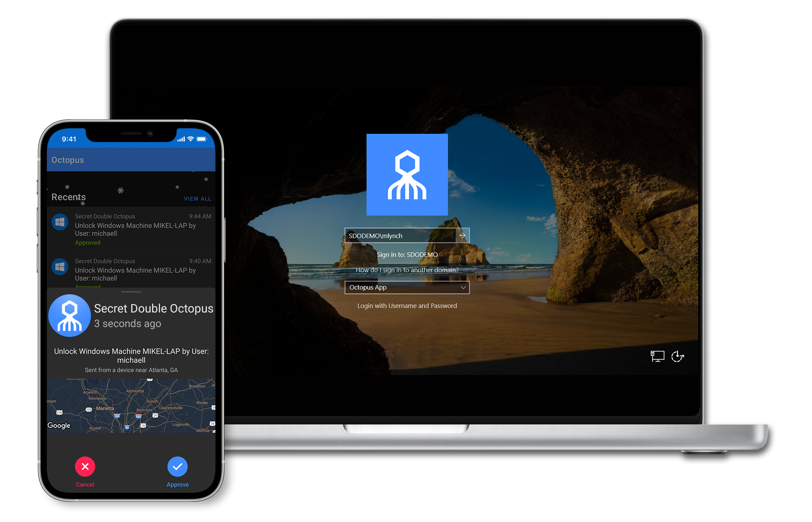This screenshot has height=522, width=812.
Task: Tap the 9:41 clock in status bar
Action: (x=69, y=139)
